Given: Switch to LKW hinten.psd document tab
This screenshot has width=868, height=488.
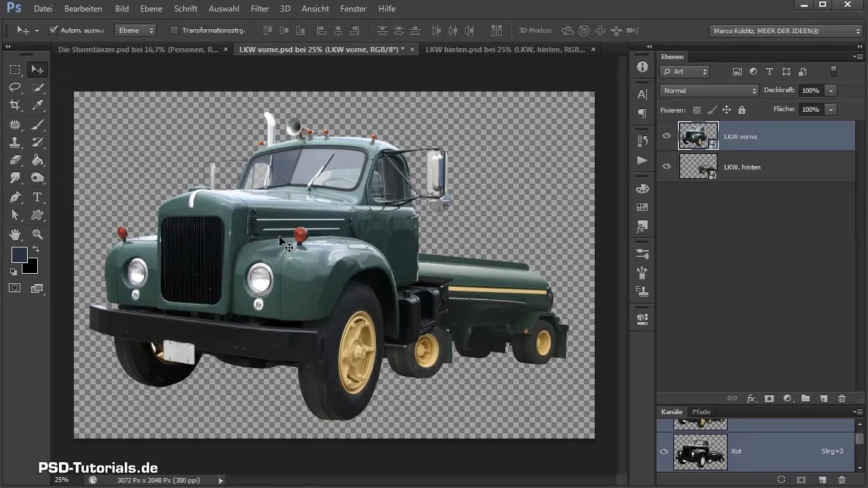Looking at the screenshot, I should [505, 49].
